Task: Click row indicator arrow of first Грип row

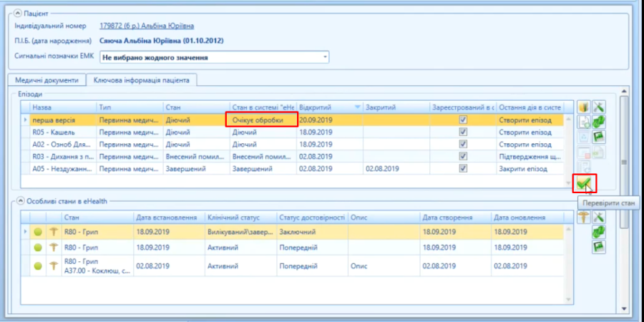Action: (26, 232)
